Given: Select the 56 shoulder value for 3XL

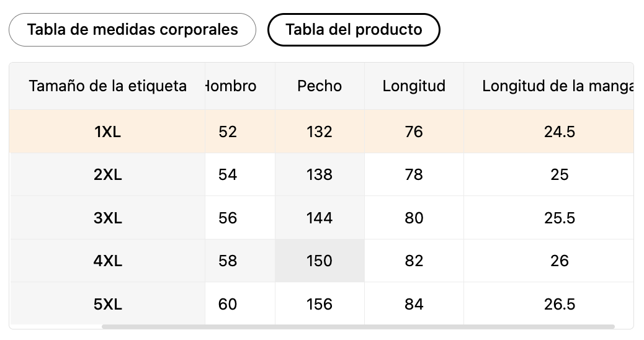Looking at the screenshot, I should click(x=228, y=218).
